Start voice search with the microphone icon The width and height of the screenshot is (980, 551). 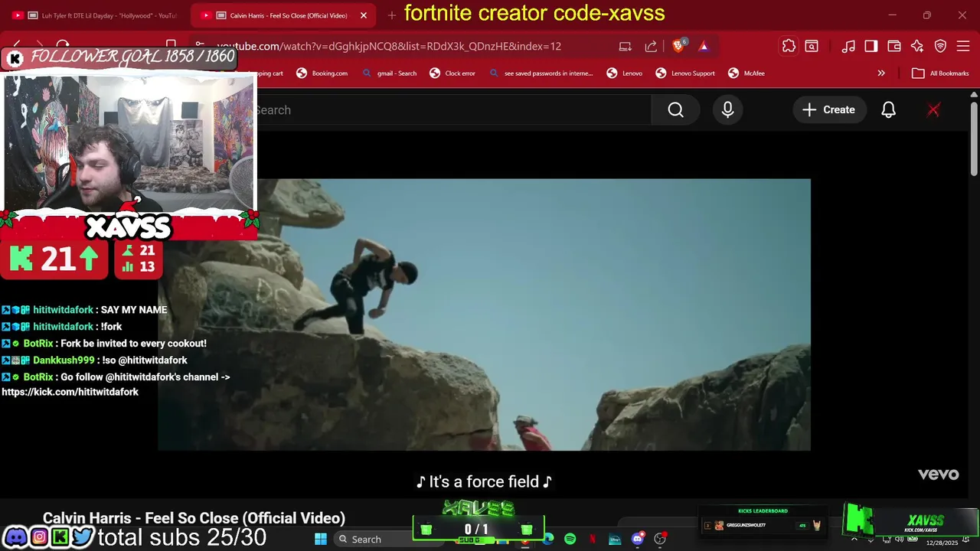[x=727, y=110]
